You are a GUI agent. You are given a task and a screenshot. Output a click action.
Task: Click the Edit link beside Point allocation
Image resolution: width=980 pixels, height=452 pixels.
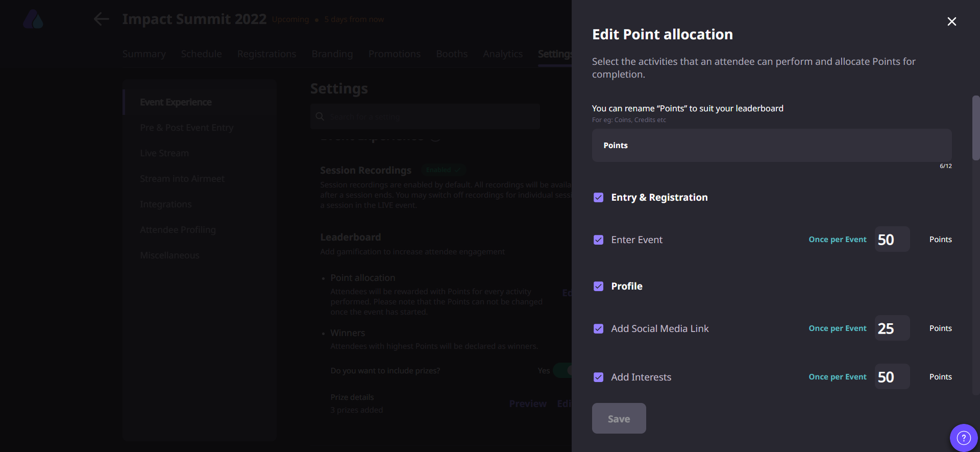pyautogui.click(x=567, y=293)
